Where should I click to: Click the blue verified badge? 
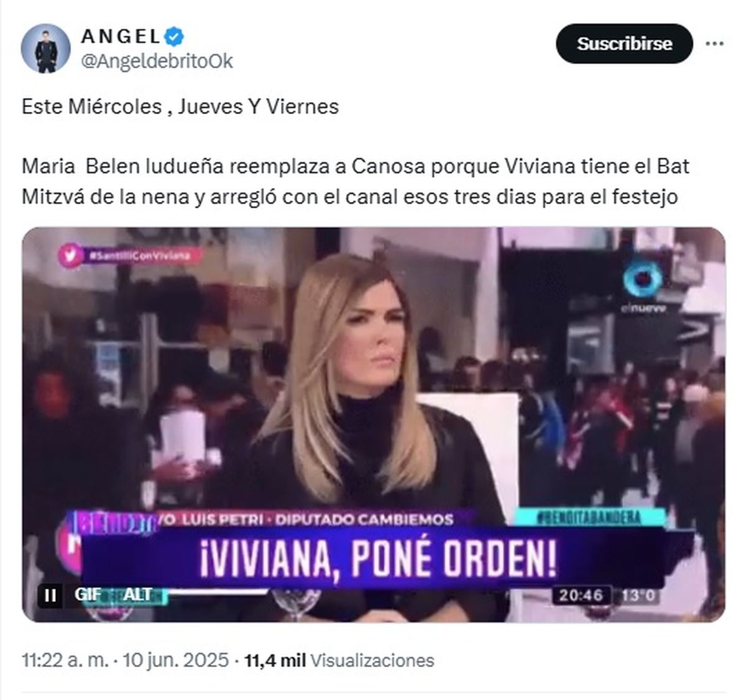pyautogui.click(x=174, y=36)
